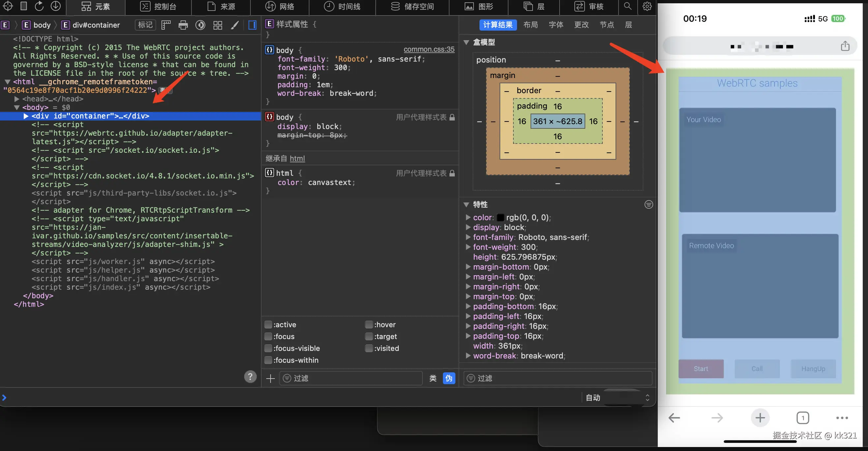Toggle the :focus-within checkbox
Screen dimensions: 868x451
pyautogui.click(x=268, y=360)
